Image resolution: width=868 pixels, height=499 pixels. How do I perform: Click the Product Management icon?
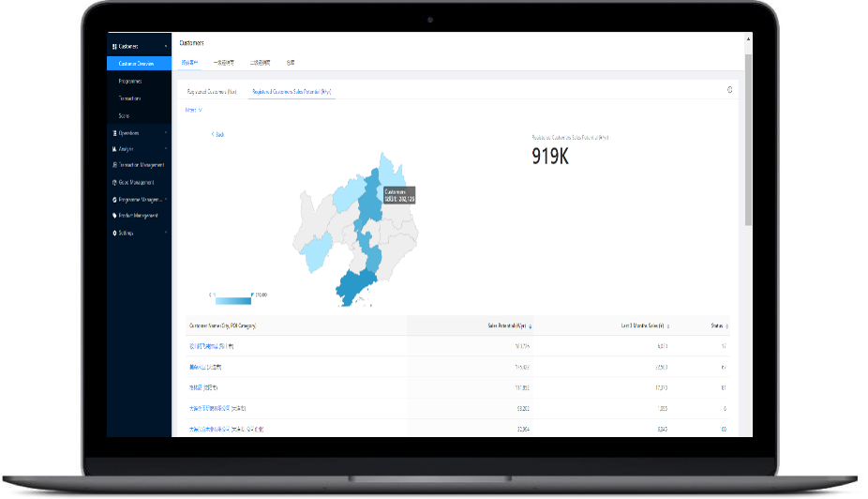(x=114, y=216)
